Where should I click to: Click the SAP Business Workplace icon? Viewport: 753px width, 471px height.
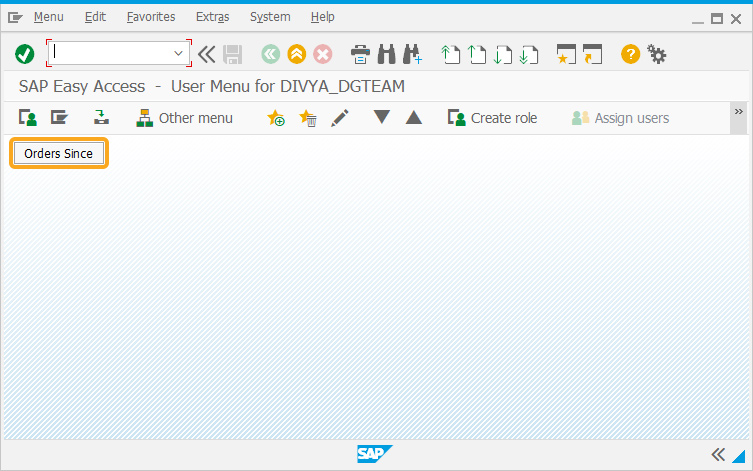click(101, 118)
